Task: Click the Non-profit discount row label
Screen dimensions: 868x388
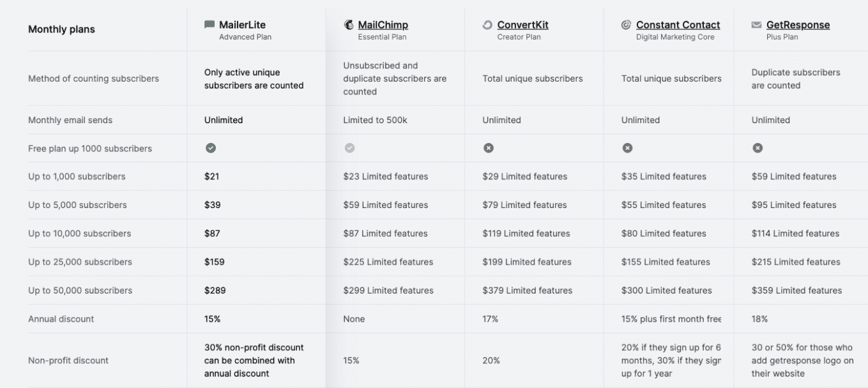Action: pos(68,361)
